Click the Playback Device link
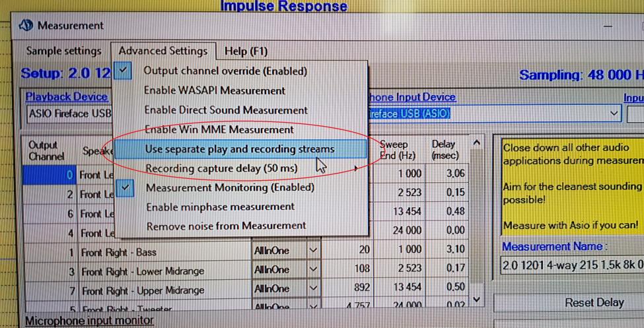Viewport: 644px width, 328px height. [x=67, y=97]
